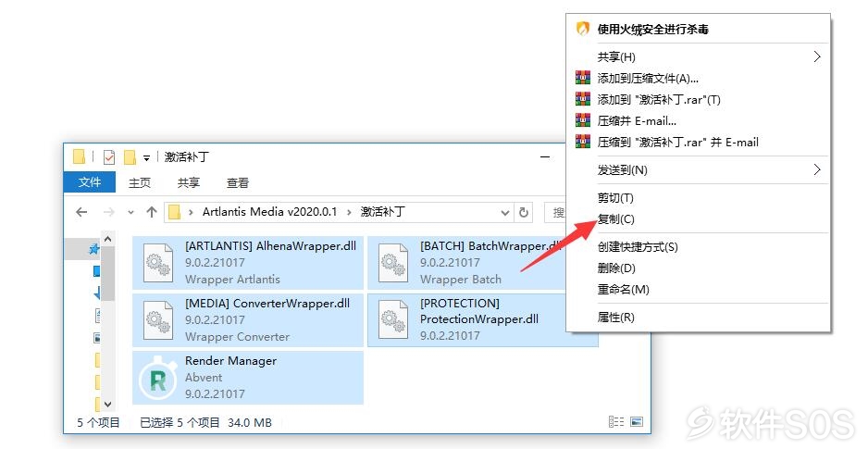Viewport: 868px width, 449px height.
Task: Expand the 发送到(N) submenu arrow
Action: point(816,169)
